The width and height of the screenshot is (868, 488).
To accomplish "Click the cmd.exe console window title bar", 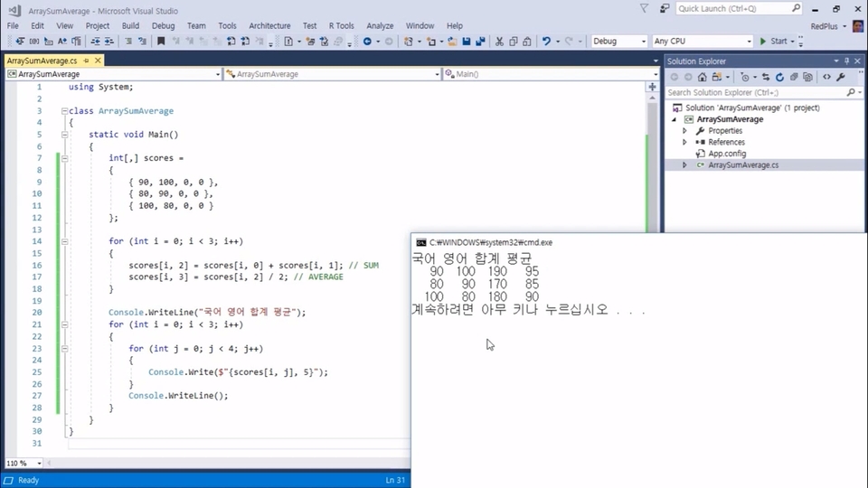I will coord(639,242).
